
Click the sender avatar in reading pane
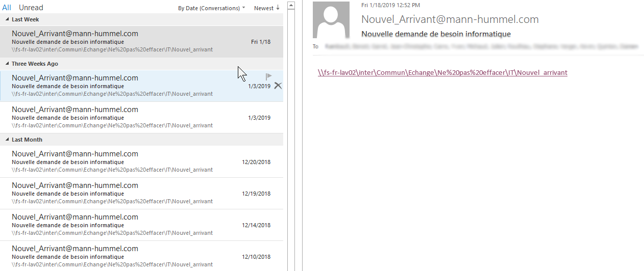point(331,20)
